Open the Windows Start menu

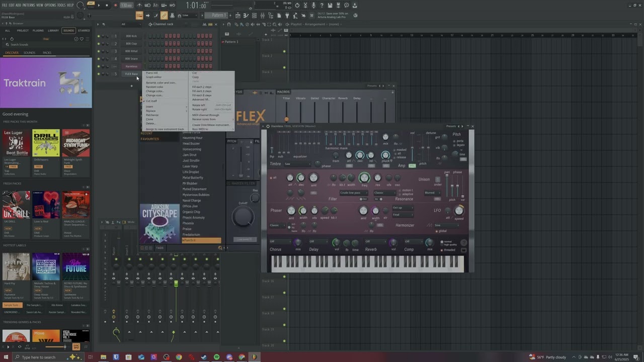pyautogui.click(x=5, y=357)
